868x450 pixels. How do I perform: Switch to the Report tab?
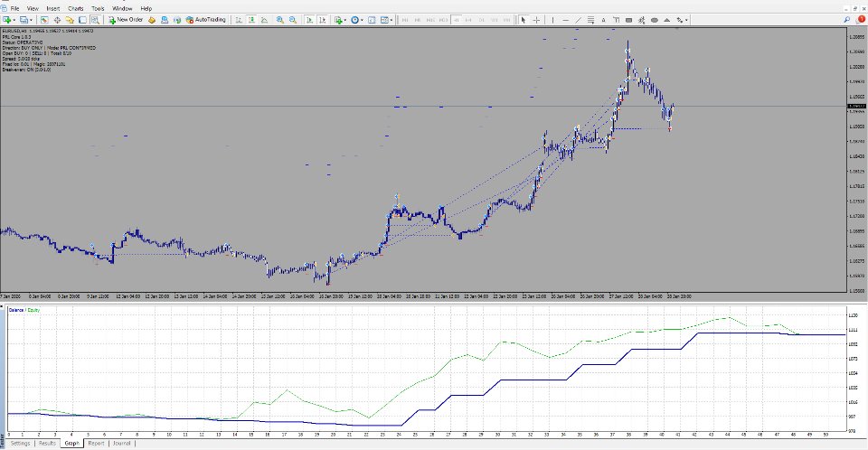pyautogui.click(x=97, y=444)
